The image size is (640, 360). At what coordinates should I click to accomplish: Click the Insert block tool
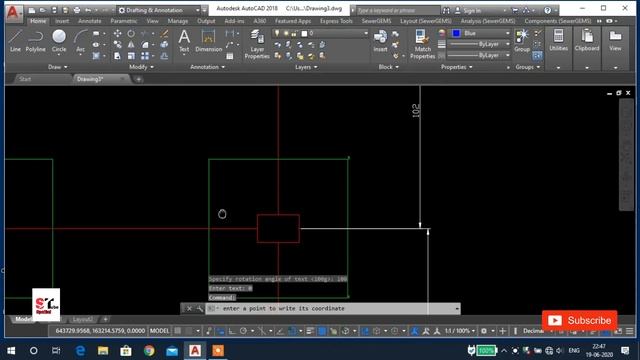(380, 41)
